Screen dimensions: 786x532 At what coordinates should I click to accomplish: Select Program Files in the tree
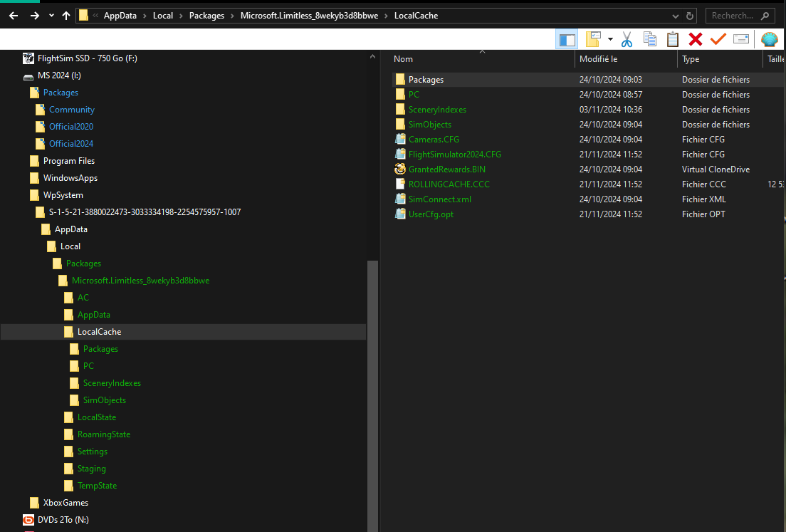68,161
